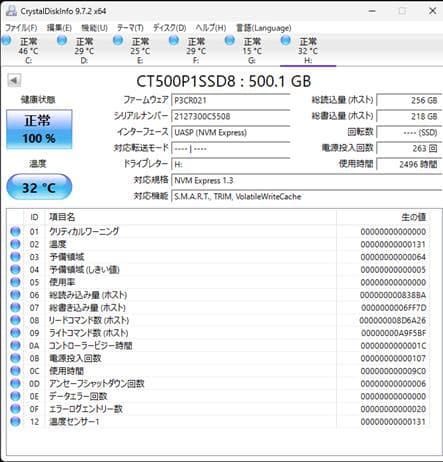
Task: Open the ヘルプ(H) menu
Action: click(211, 28)
